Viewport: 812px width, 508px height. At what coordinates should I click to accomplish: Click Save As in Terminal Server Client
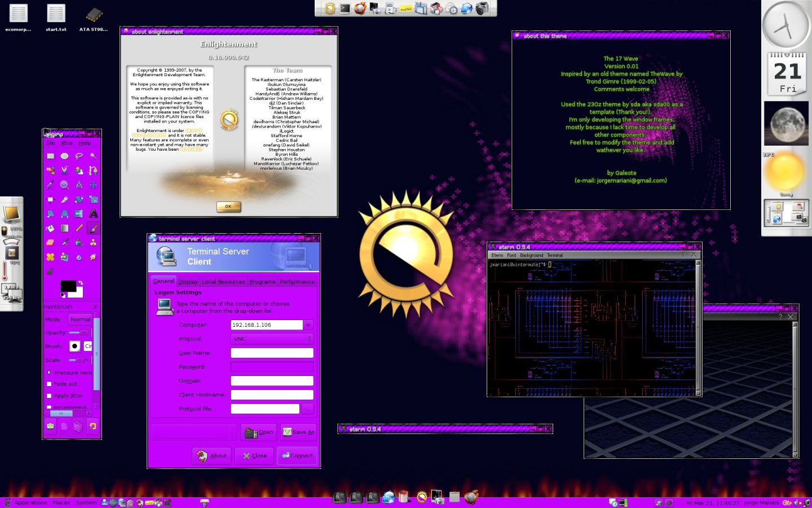pyautogui.click(x=299, y=432)
